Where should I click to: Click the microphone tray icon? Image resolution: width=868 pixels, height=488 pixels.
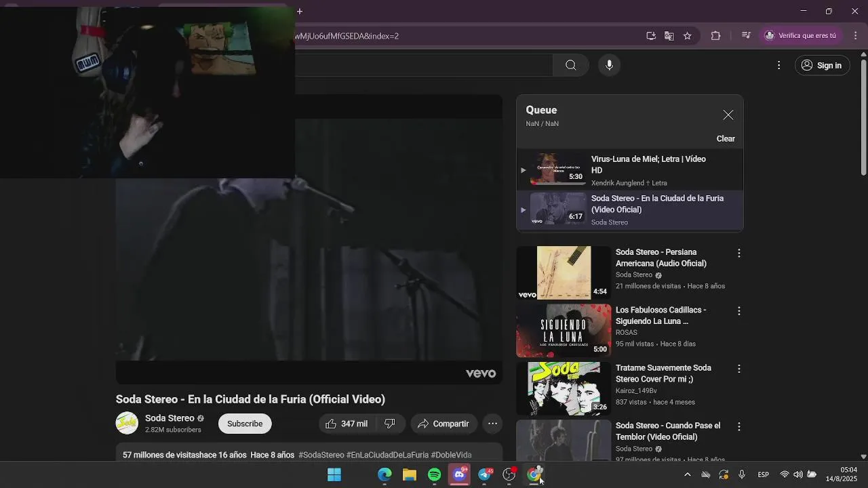[x=742, y=474]
